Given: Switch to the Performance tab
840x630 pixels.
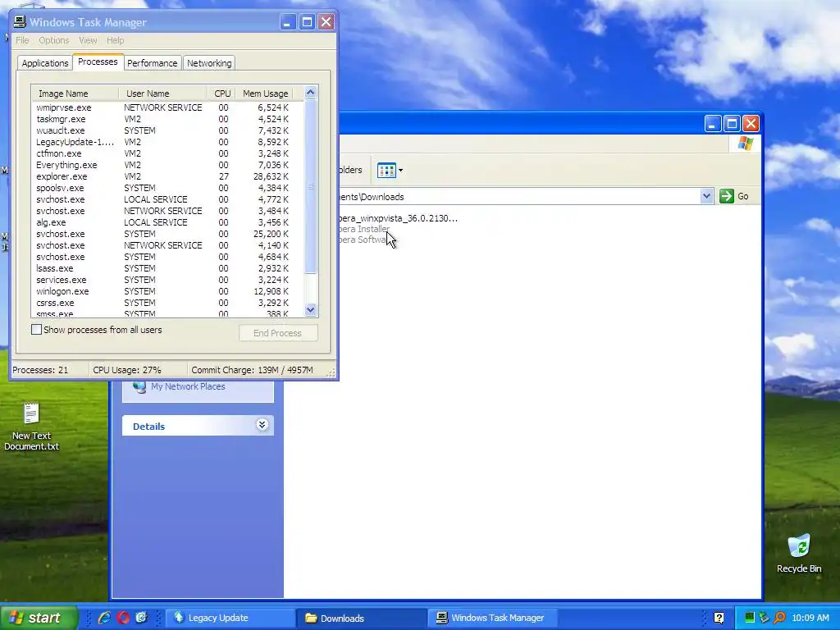Looking at the screenshot, I should [x=152, y=63].
